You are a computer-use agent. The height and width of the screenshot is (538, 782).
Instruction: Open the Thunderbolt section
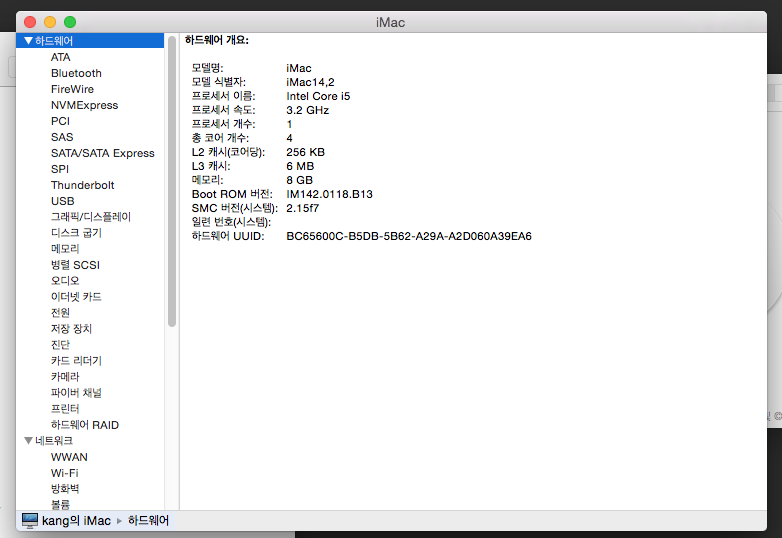[x=82, y=185]
